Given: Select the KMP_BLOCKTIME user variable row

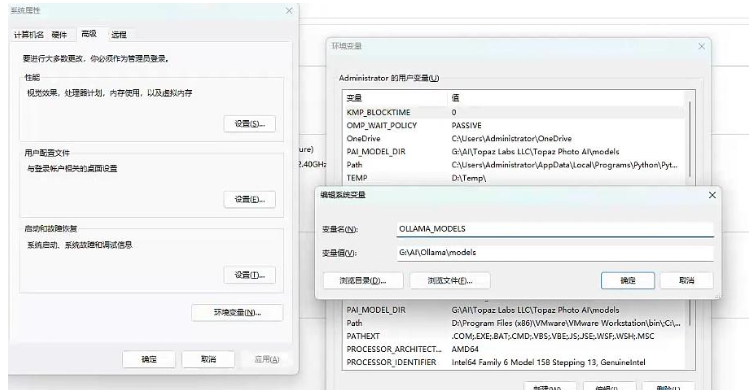Looking at the screenshot, I should (515, 112).
